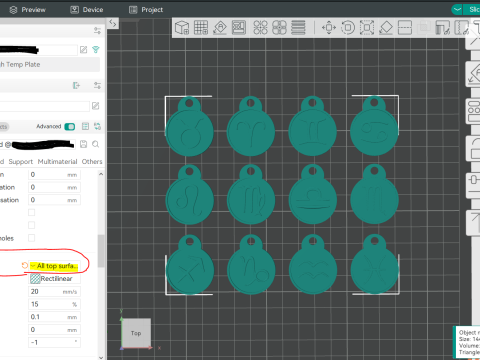480x360 pixels.
Task: Switch to the Project tab
Action: (146, 10)
